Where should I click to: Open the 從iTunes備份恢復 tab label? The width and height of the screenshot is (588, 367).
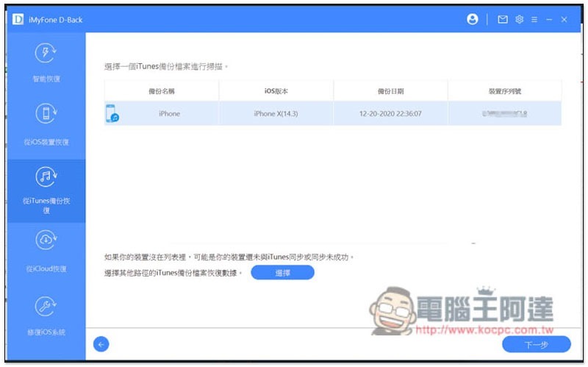click(x=46, y=205)
